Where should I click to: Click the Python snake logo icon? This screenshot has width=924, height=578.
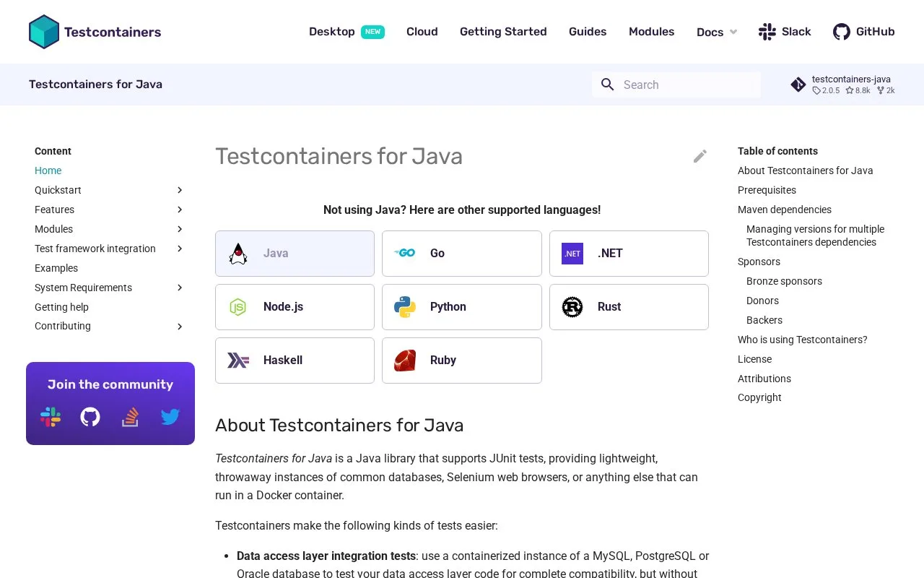coord(405,307)
